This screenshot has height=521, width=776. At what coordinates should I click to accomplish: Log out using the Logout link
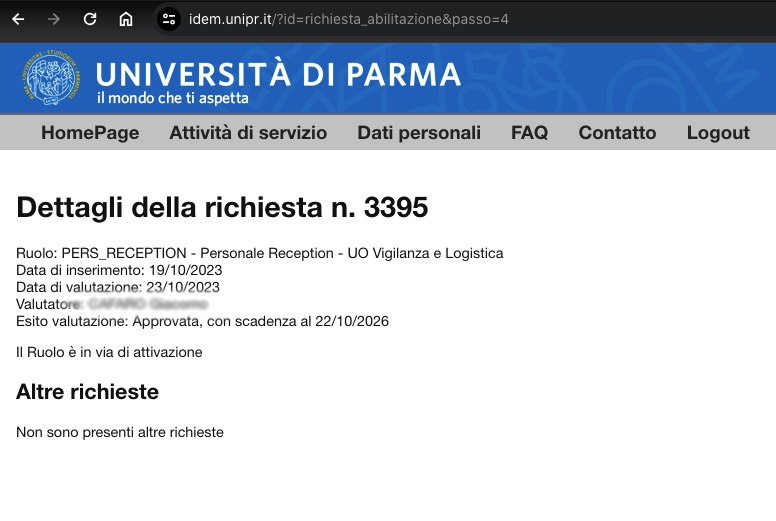point(718,133)
